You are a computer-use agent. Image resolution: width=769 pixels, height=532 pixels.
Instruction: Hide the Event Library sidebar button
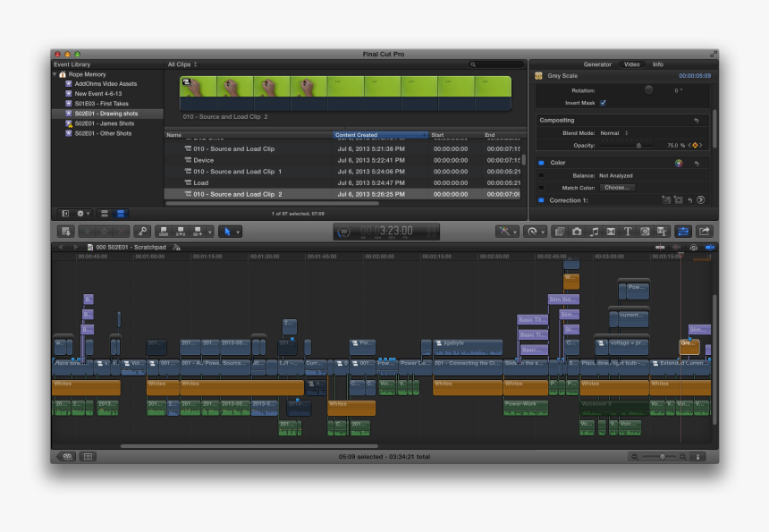click(65, 214)
